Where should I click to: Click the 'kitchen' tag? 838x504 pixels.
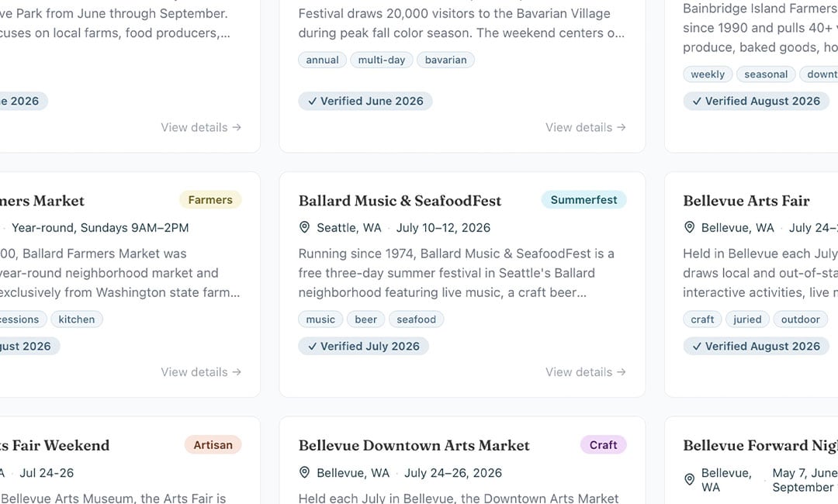(x=76, y=319)
